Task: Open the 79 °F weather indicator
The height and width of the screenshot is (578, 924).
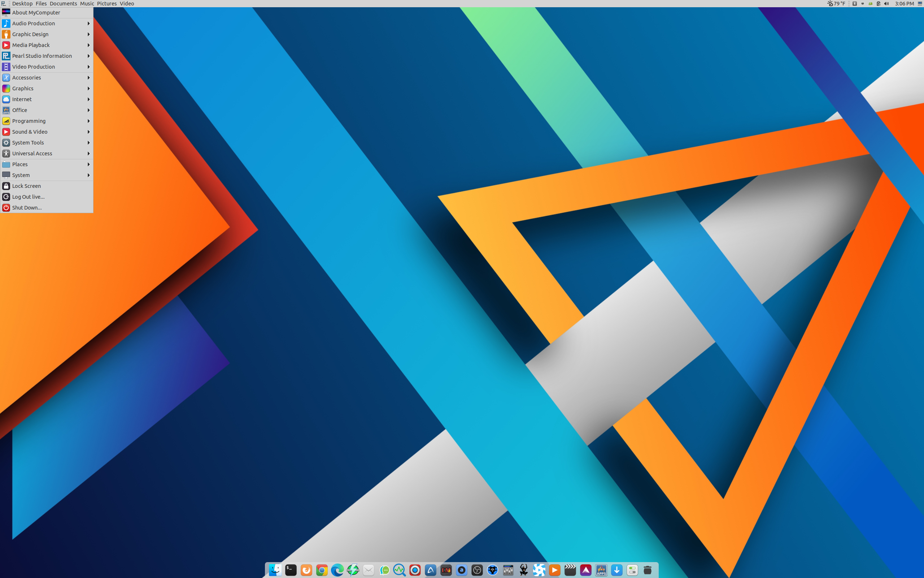Action: 836,4
